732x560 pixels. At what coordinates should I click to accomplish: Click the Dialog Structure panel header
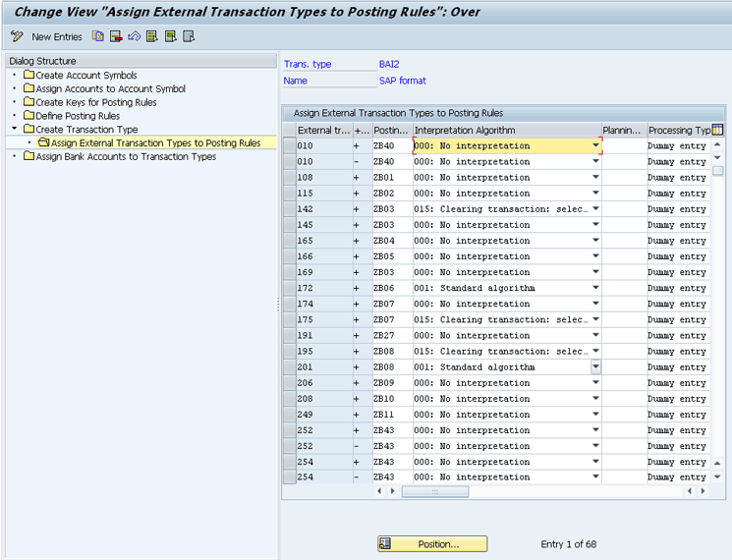[x=141, y=61]
